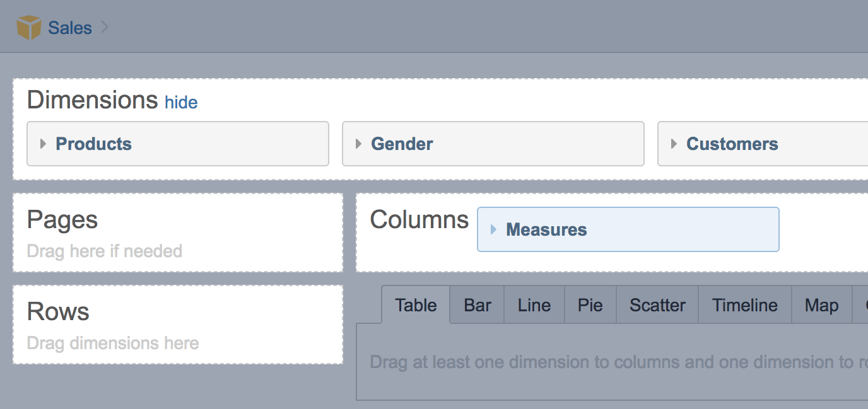Click the Sales cube box icon
Image resolution: width=868 pixels, height=409 pixels.
[x=28, y=28]
